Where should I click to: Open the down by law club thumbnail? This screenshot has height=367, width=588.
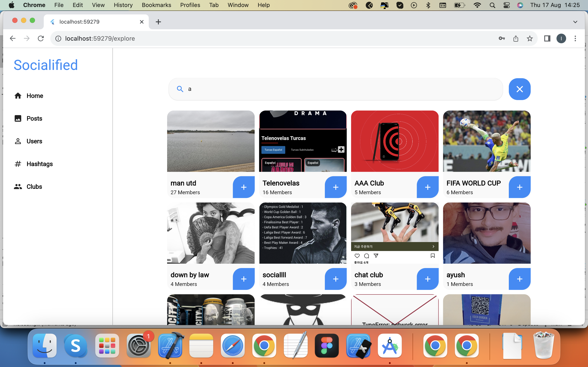[211, 233]
